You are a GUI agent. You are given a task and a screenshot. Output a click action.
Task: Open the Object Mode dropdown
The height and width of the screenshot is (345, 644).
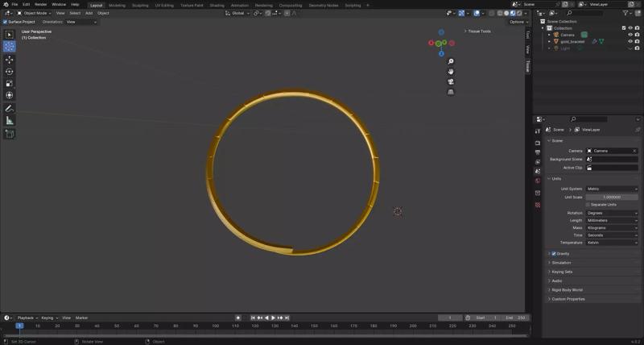[34, 13]
